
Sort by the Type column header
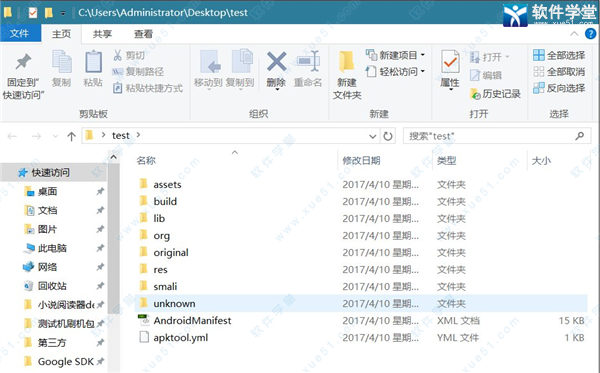(x=447, y=161)
